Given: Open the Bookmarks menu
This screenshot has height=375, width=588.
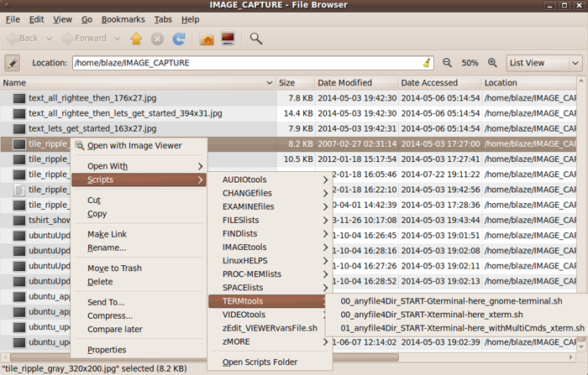Looking at the screenshot, I should (123, 19).
